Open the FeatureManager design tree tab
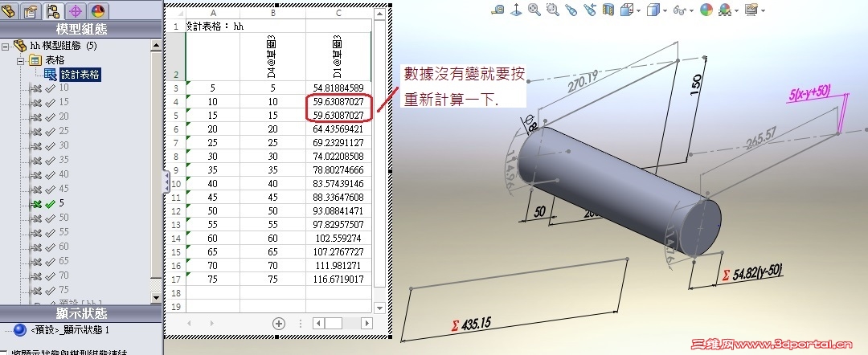 (x=8, y=10)
